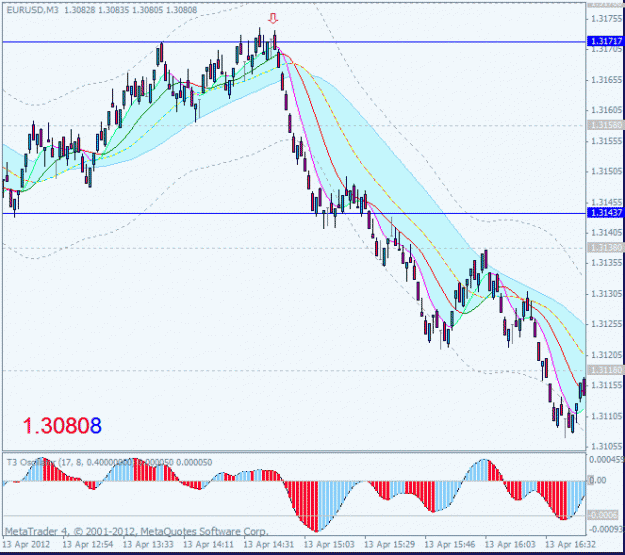This screenshot has height=555, width=625.
Task: Click the 13 Apr 16:32 time label
Action: (571, 544)
